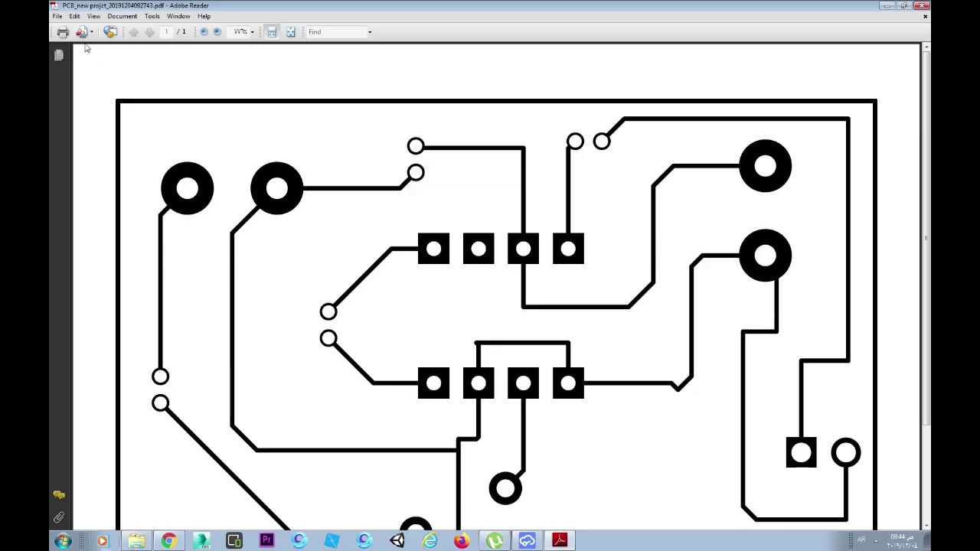Click the Adobe Reader document close X

pos(926,16)
